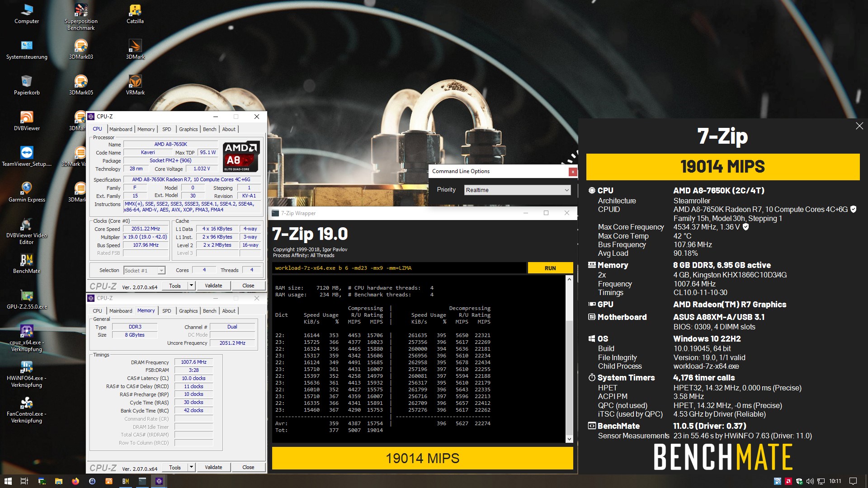Open the Papierkorb recycle bin
Image resolution: width=868 pixels, height=488 pixels.
(27, 85)
